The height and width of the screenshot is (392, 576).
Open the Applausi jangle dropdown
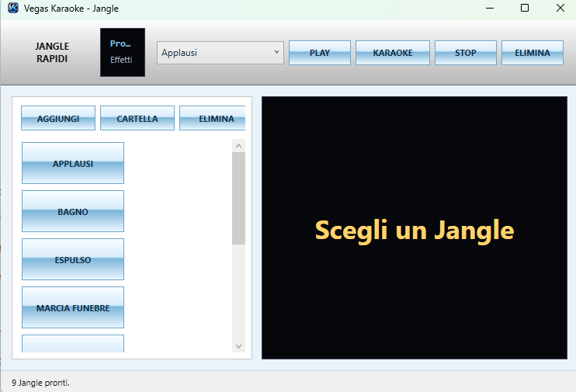pyautogui.click(x=220, y=53)
